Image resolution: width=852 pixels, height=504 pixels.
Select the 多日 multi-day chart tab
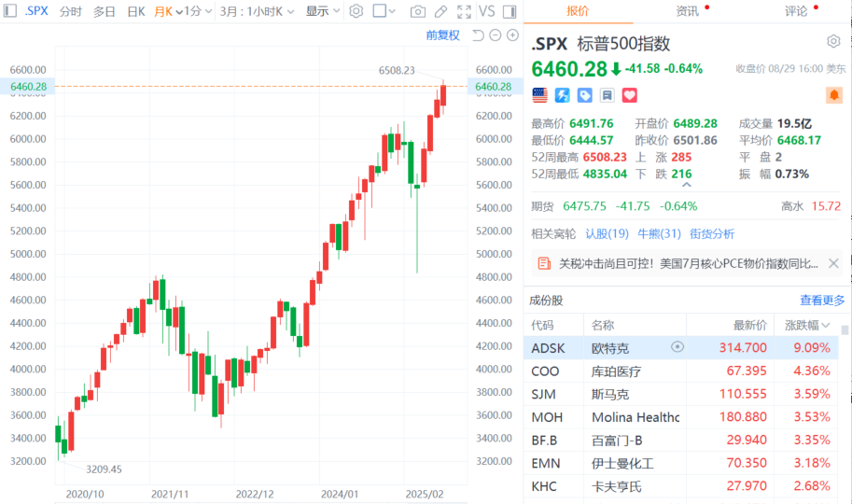[x=104, y=11]
